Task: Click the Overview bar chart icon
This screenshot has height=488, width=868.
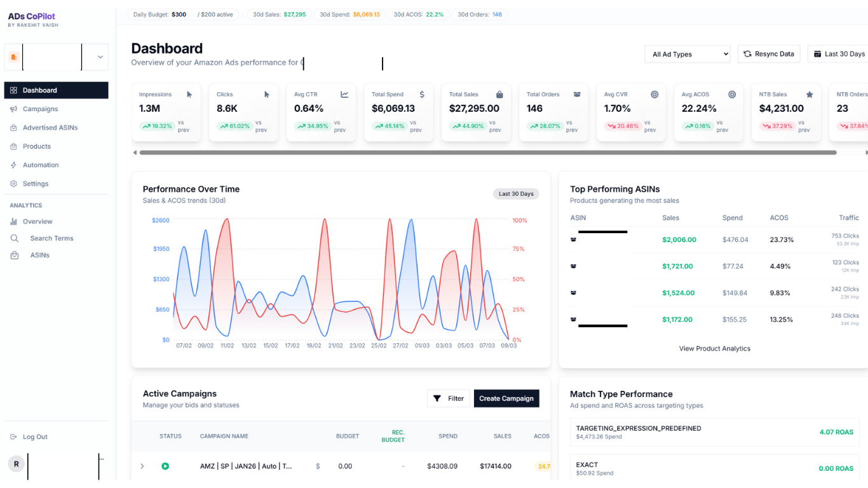Action: coord(14,221)
